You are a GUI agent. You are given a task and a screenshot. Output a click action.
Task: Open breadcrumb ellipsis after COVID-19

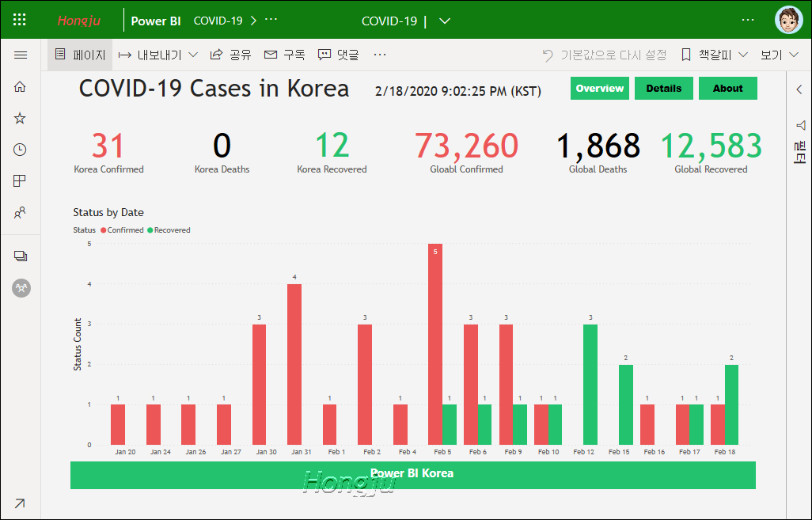point(271,19)
